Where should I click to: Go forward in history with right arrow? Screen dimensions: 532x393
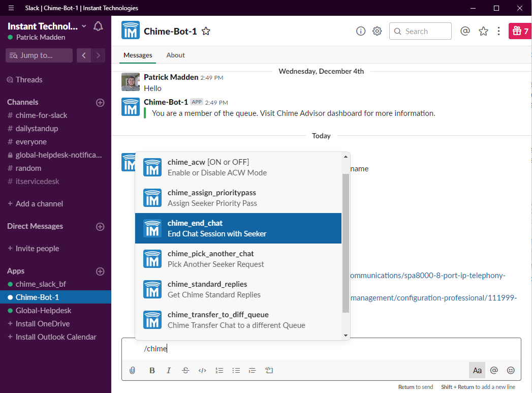98,55
